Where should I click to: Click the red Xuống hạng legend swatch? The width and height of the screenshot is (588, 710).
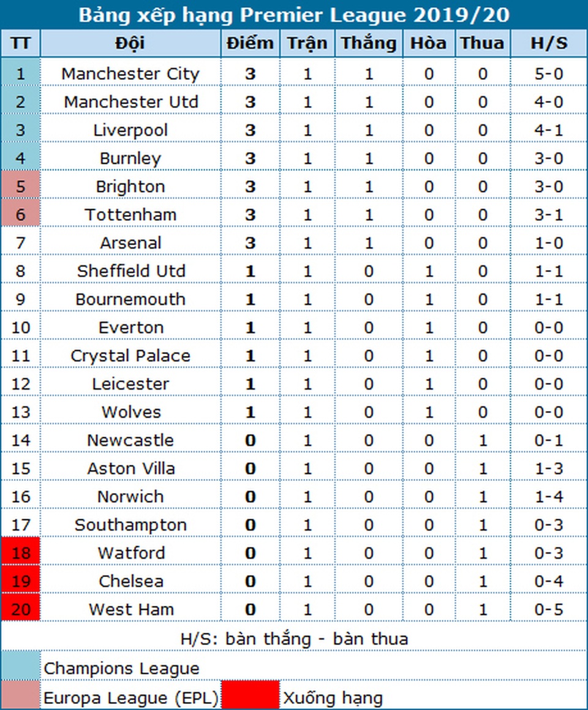pos(250,695)
